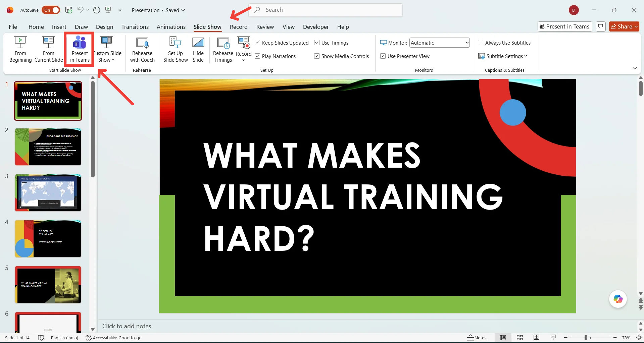
Task: Click the zoom slider handle
Action: tap(585, 338)
